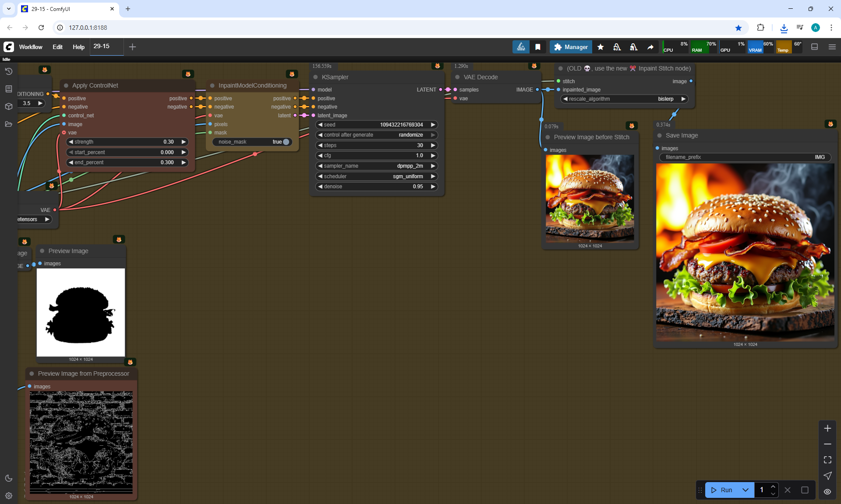Image resolution: width=841 pixels, height=504 pixels.
Task: Open the Edit menu
Action: [57, 47]
